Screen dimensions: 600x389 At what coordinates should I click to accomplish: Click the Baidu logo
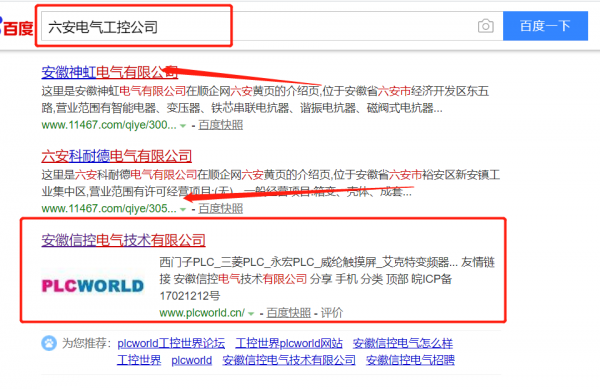tap(16, 27)
